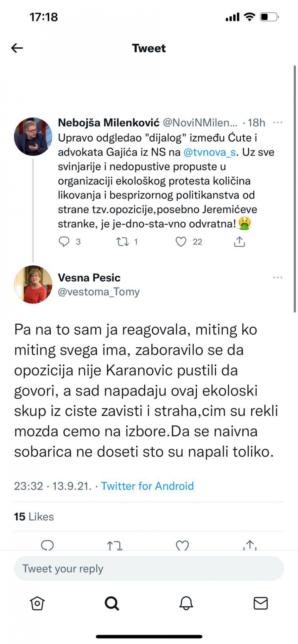
Task: Open the options menu on Vesna's tweet
Action: click(277, 278)
